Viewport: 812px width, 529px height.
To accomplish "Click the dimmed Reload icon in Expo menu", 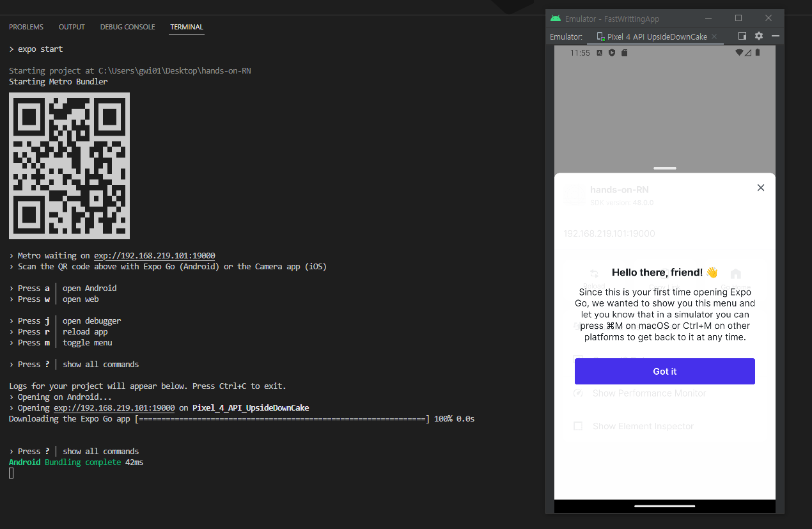I will [594, 273].
